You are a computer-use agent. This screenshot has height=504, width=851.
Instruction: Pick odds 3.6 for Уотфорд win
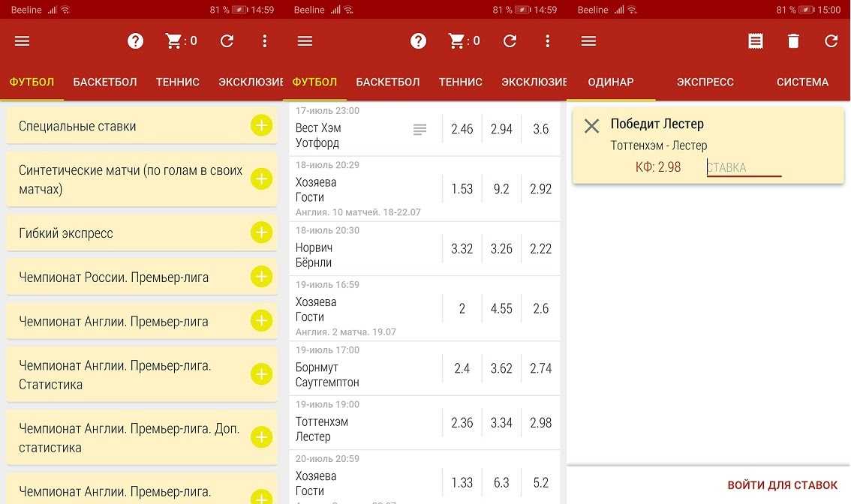pos(540,129)
